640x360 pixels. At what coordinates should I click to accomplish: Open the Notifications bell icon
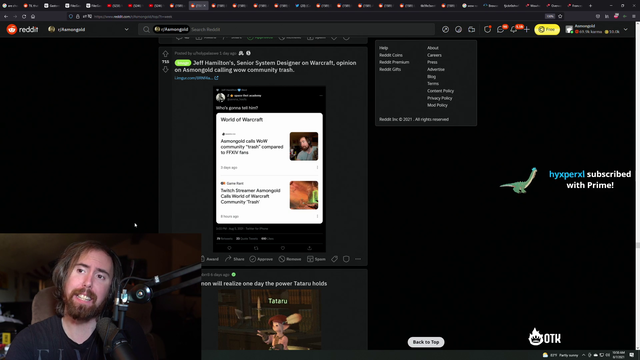pyautogui.click(x=513, y=29)
